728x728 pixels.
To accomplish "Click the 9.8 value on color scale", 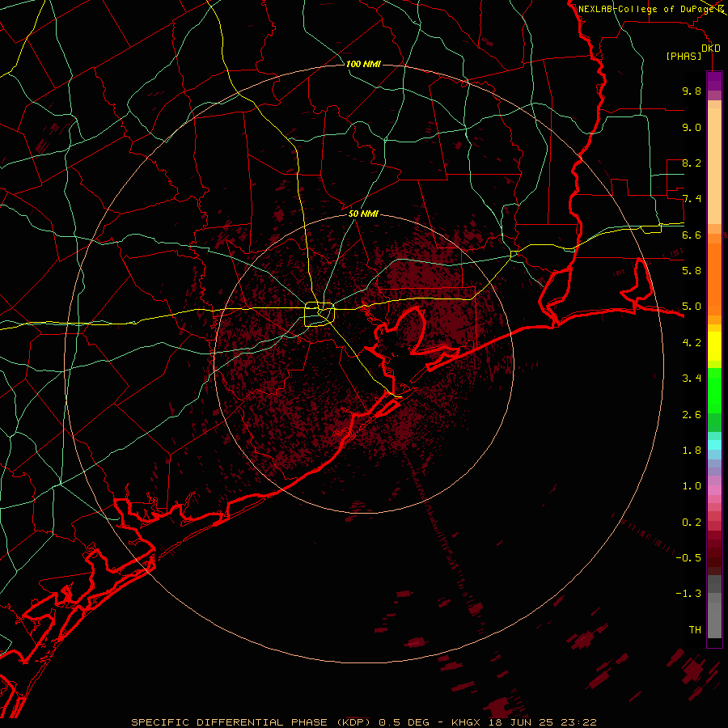I will click(x=692, y=91).
